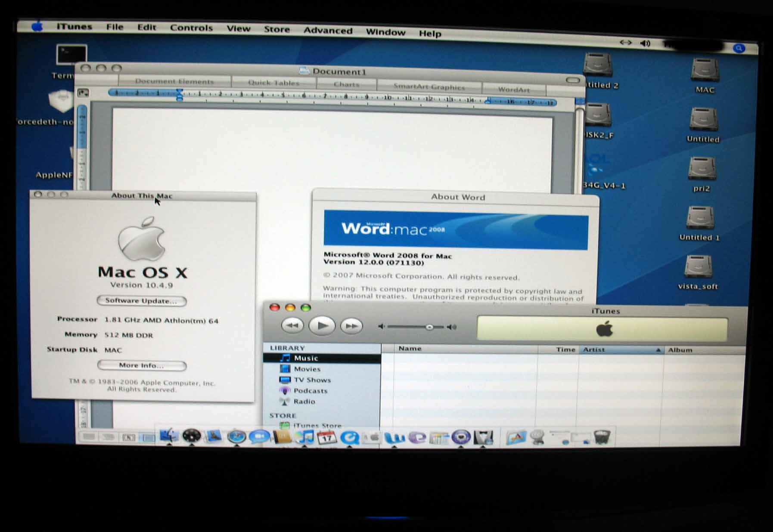Image resolution: width=773 pixels, height=532 pixels.
Task: Open the Controls menu
Action: click(x=191, y=28)
